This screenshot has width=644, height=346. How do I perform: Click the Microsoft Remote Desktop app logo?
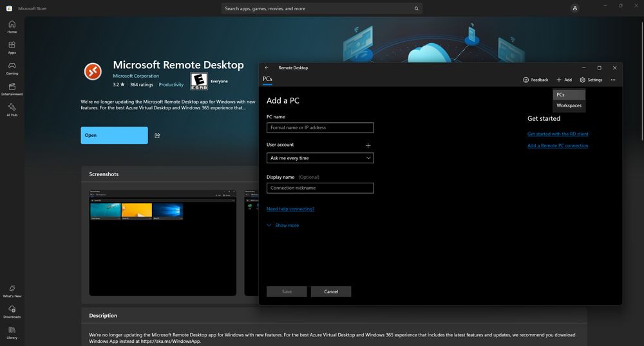pyautogui.click(x=93, y=71)
